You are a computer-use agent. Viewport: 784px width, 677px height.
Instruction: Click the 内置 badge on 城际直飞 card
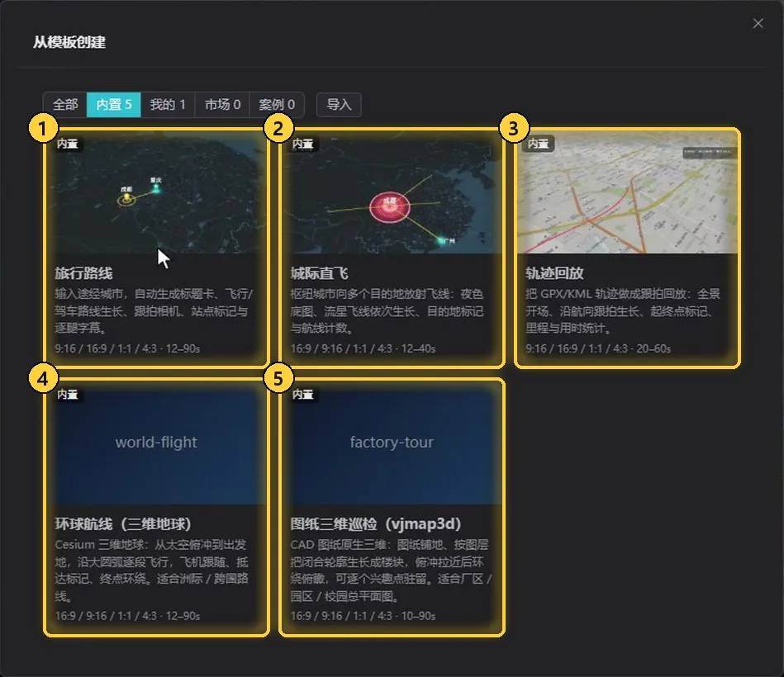pyautogui.click(x=303, y=144)
